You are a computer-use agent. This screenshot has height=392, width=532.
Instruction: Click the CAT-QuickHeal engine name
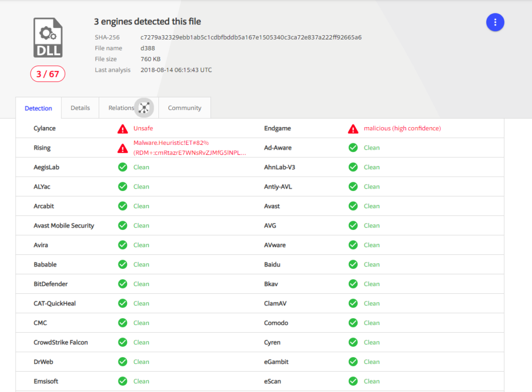pos(55,304)
